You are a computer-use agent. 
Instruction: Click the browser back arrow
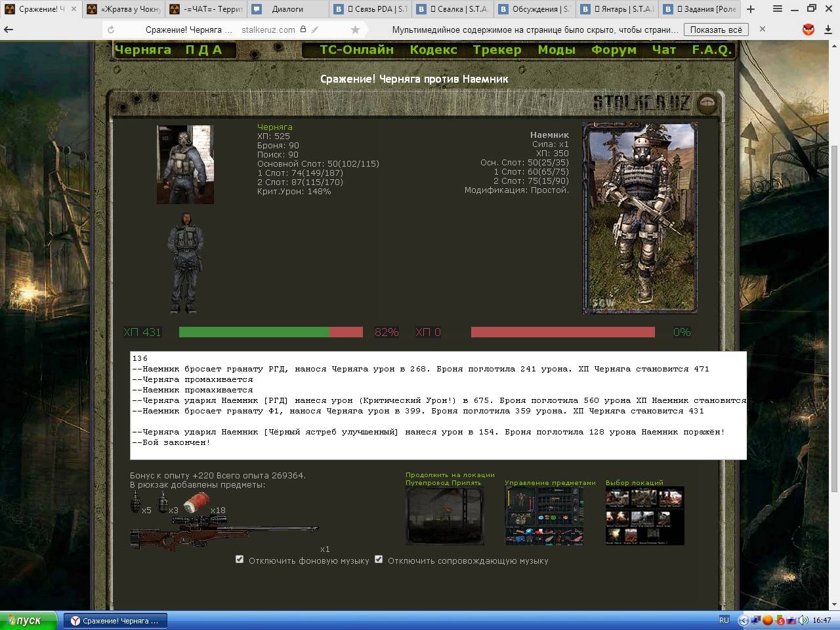coord(9,30)
